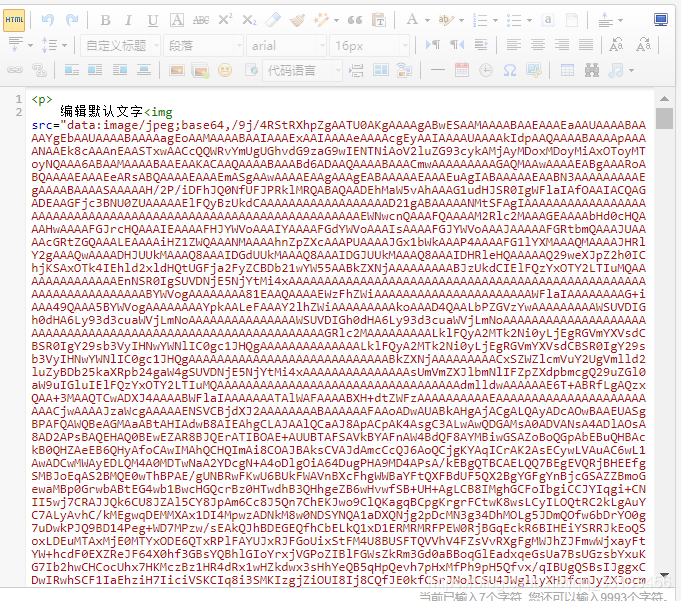The width and height of the screenshot is (681, 601).
Task: Click the paragraph top spacing icon
Action: (605, 20)
